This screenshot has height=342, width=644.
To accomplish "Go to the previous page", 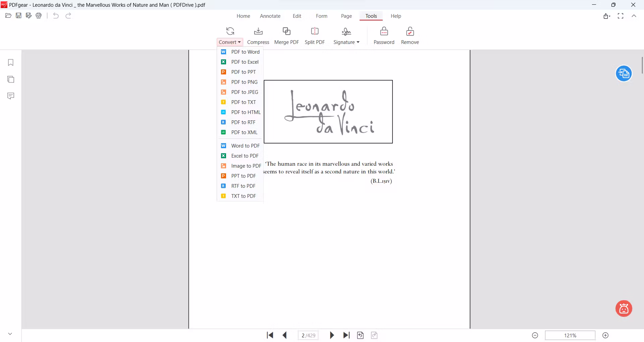I will [285, 335].
